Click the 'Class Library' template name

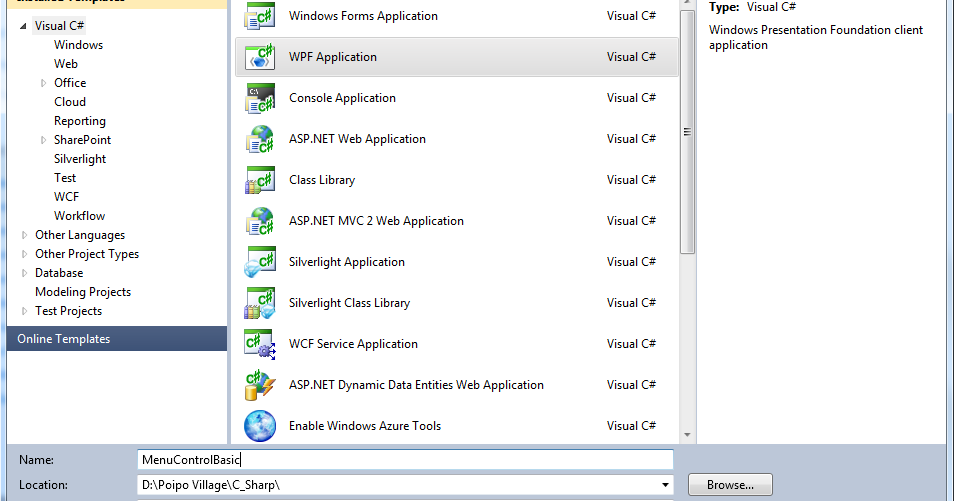(322, 180)
